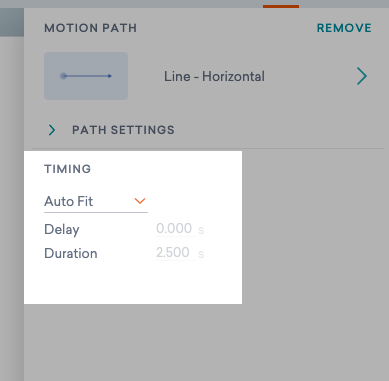Click the Duration label
Screen dimensions: 389x381
[x=71, y=254]
